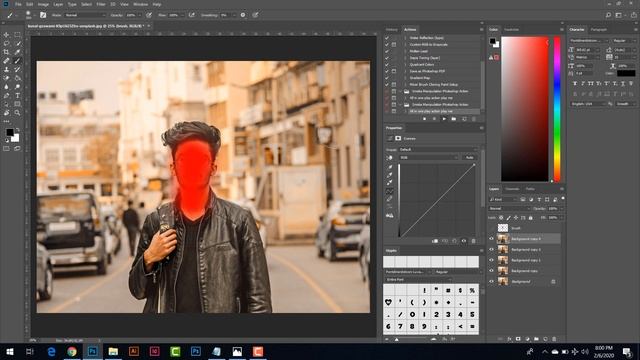Image resolution: width=640 pixels, height=360 pixels.
Task: Show the hidden Brush layer
Action: click(491, 228)
